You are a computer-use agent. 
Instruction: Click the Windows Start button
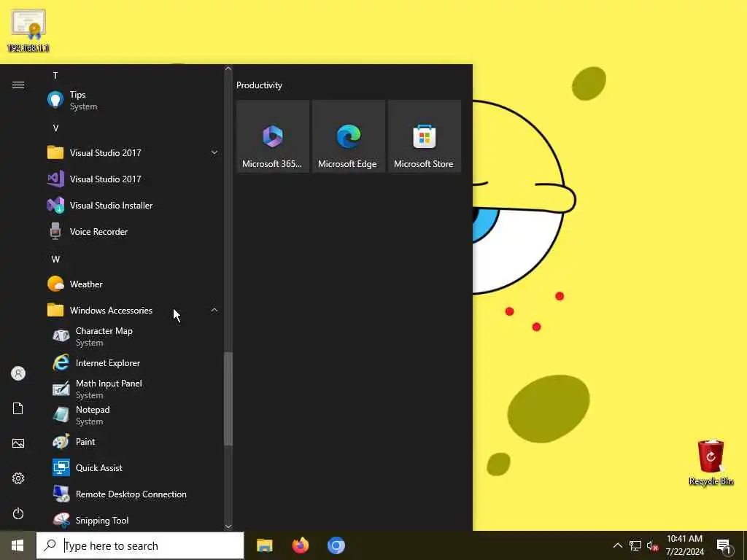[18, 545]
